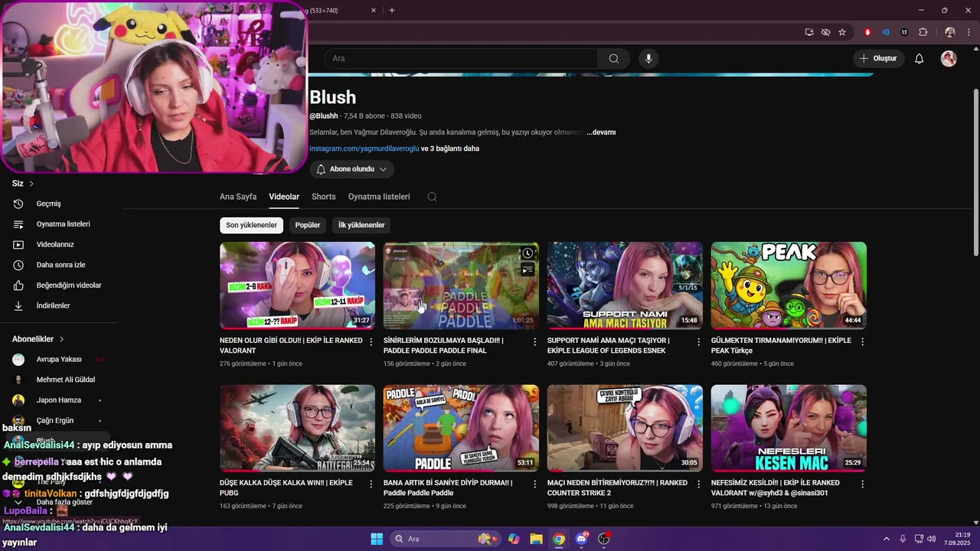The height and width of the screenshot is (551, 980).
Task: Expand the Abonelikler section chevron
Action: 61,339
